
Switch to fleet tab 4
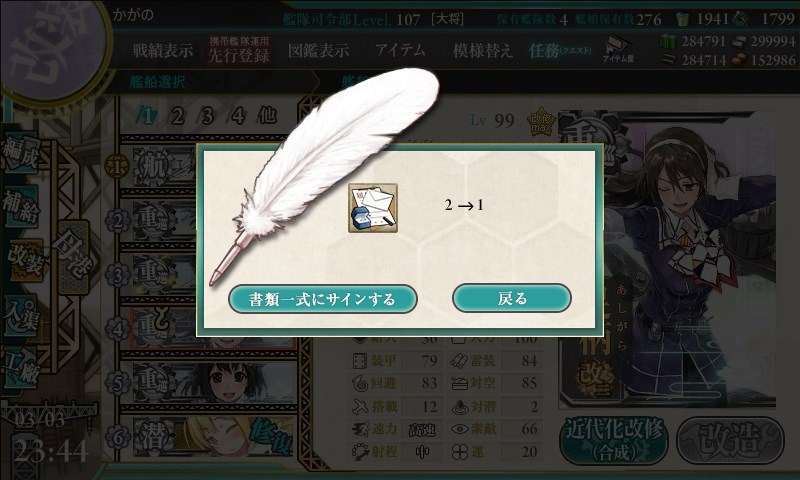tap(237, 116)
